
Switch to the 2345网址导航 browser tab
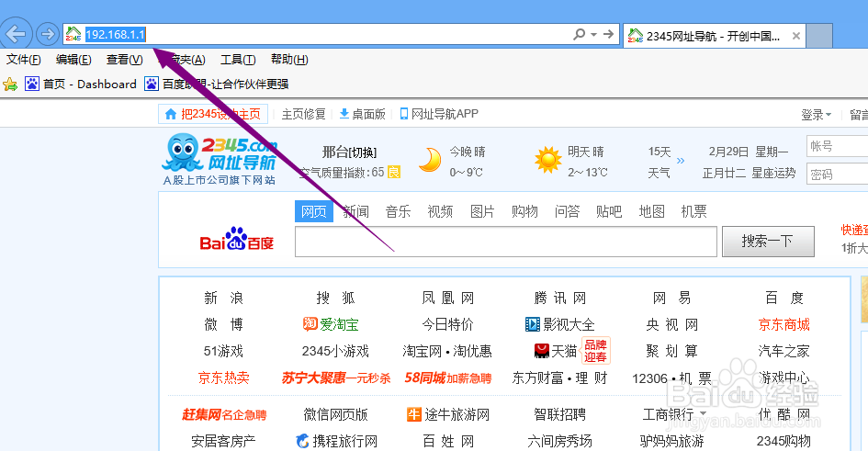pyautogui.click(x=714, y=36)
